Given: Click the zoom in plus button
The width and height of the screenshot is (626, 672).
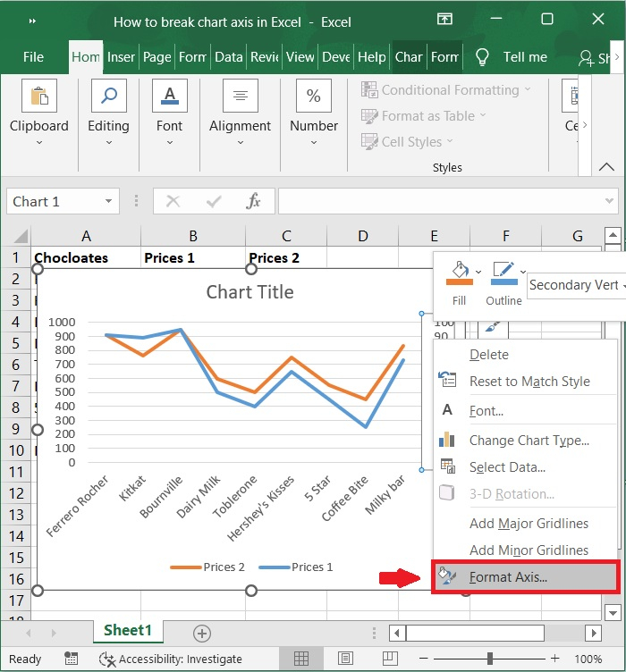Looking at the screenshot, I should pos(554,659).
